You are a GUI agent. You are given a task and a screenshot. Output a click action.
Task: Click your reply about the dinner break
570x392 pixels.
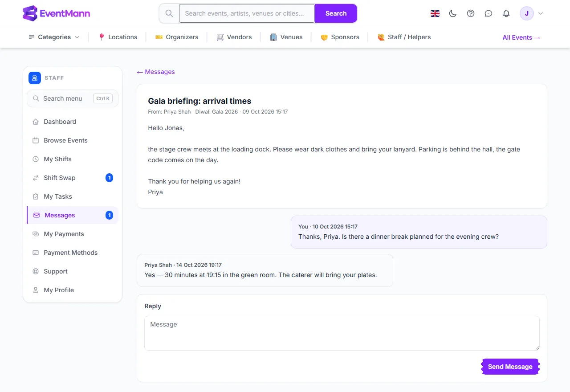click(419, 232)
